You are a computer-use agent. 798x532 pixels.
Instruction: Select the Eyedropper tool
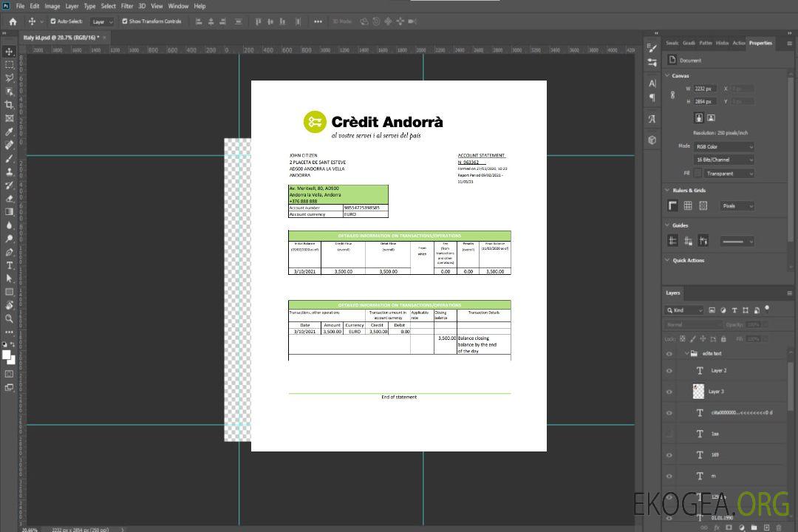pos(9,132)
